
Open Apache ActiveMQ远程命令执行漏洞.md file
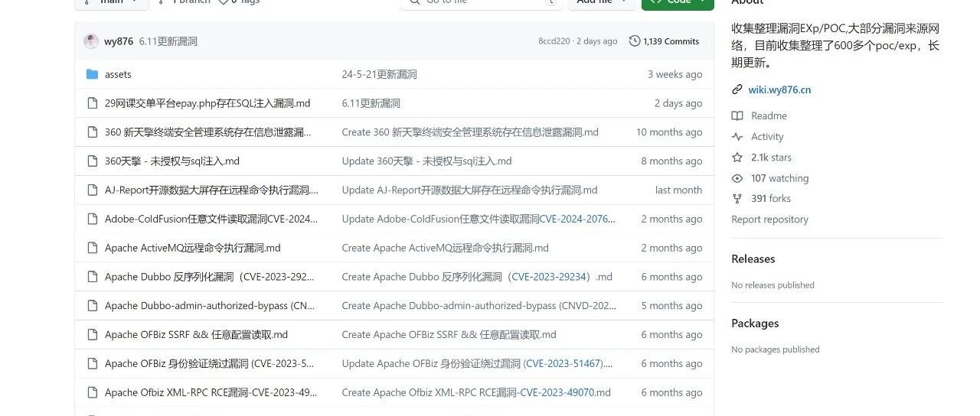point(193,248)
